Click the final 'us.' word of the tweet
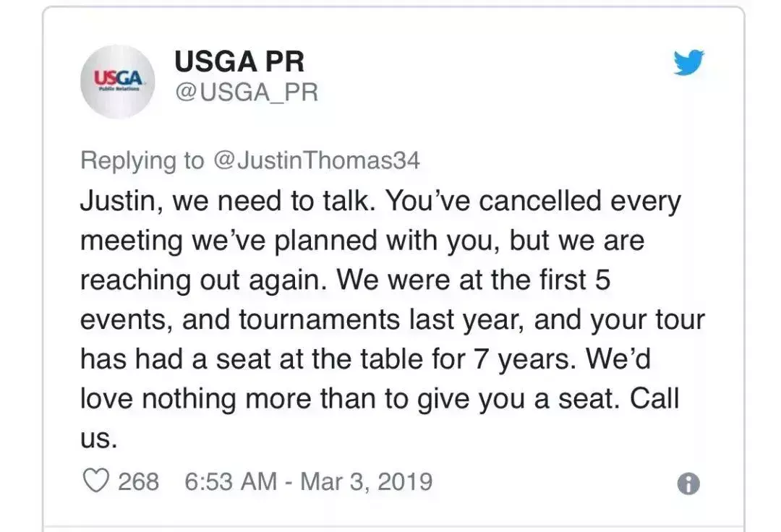 click(x=98, y=439)
